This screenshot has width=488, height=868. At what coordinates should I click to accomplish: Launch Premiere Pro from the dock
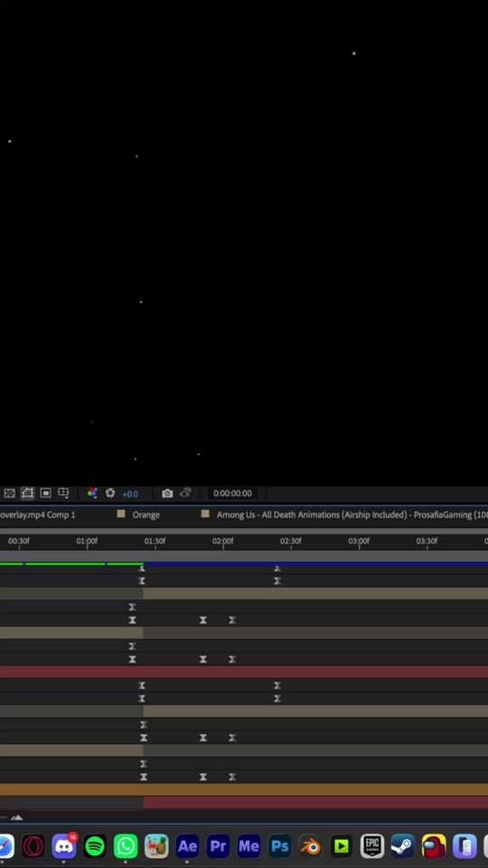(x=218, y=846)
